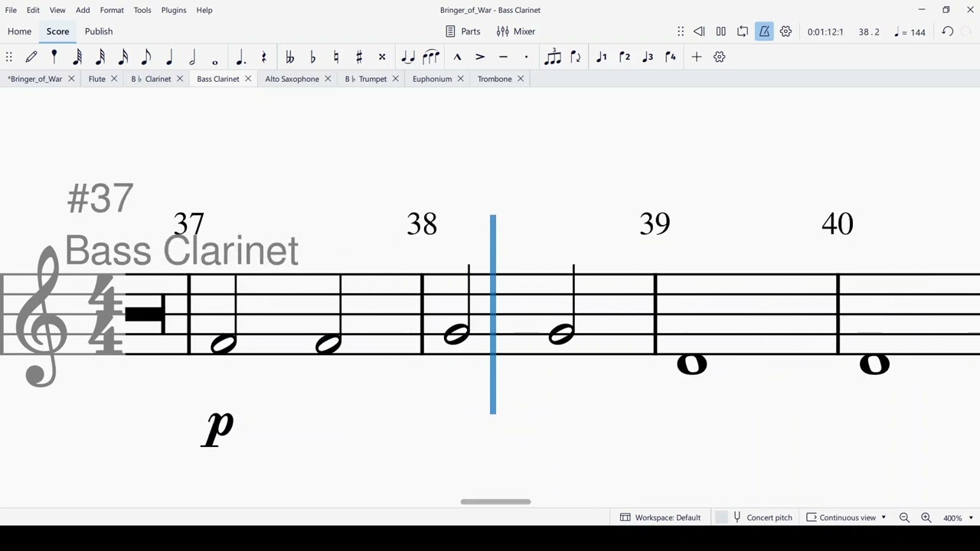Add tenuto articulation
980x551 pixels.
click(x=503, y=57)
